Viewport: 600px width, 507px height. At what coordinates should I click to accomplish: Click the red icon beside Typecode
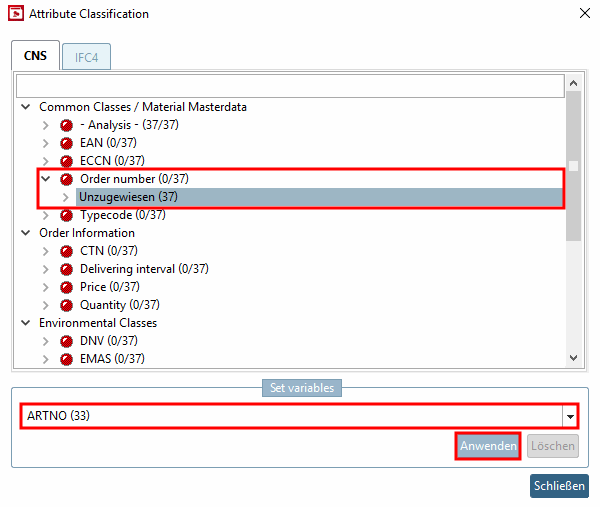coord(67,215)
